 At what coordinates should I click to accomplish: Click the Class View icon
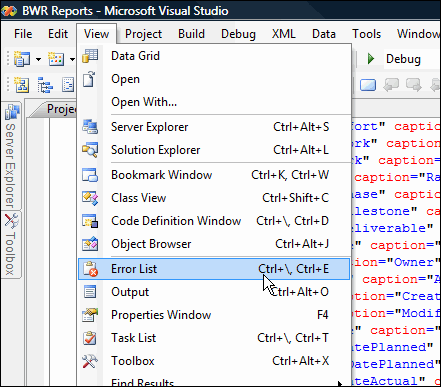pos(90,198)
